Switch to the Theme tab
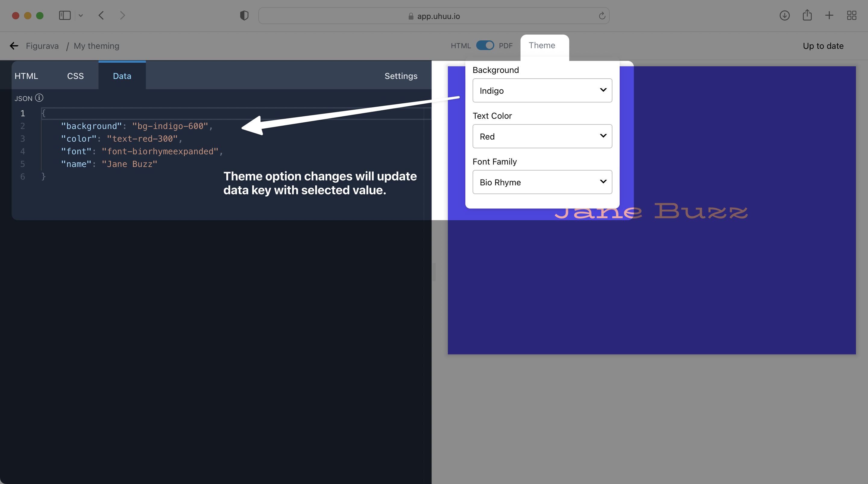This screenshot has height=484, width=868. coord(542,45)
